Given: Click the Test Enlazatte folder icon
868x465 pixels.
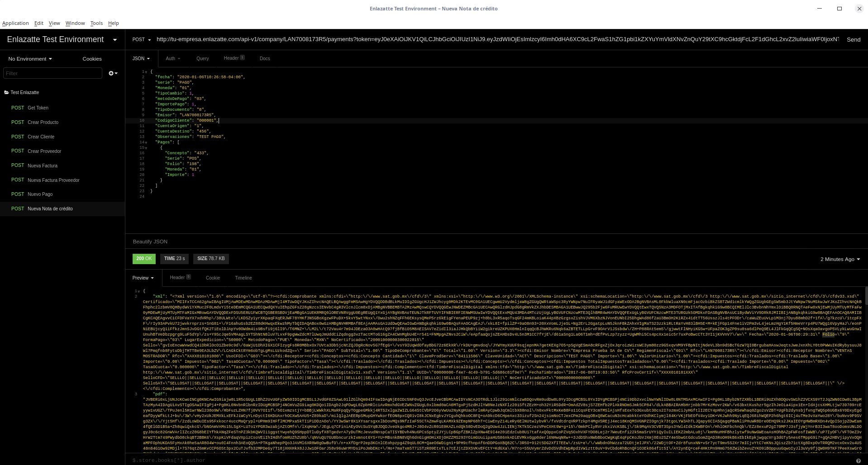Looking at the screenshot, I should tap(6, 93).
